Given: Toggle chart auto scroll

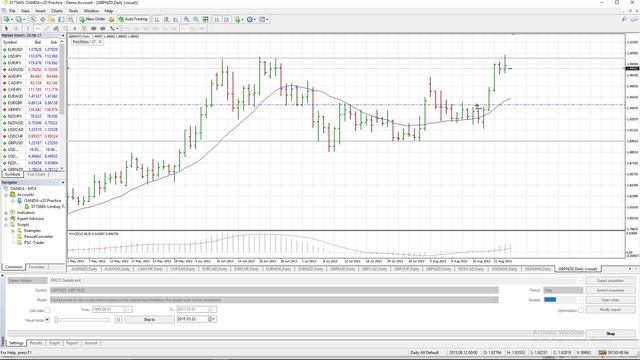Looking at the screenshot, I should 217,19.
